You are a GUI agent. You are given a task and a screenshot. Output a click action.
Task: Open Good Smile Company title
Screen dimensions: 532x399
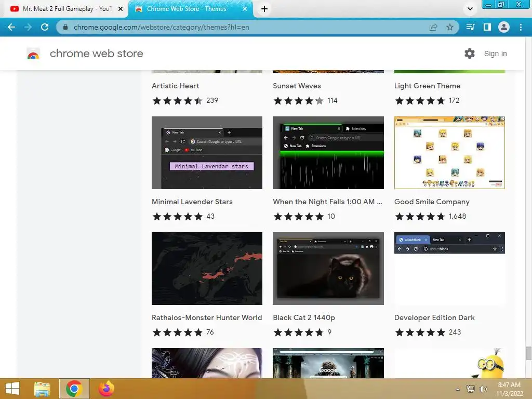click(x=432, y=202)
